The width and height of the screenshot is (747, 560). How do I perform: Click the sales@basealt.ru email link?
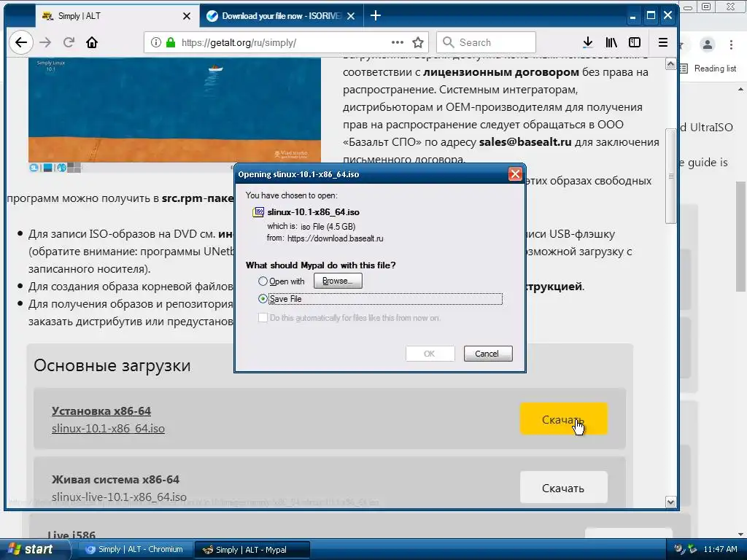(x=525, y=142)
